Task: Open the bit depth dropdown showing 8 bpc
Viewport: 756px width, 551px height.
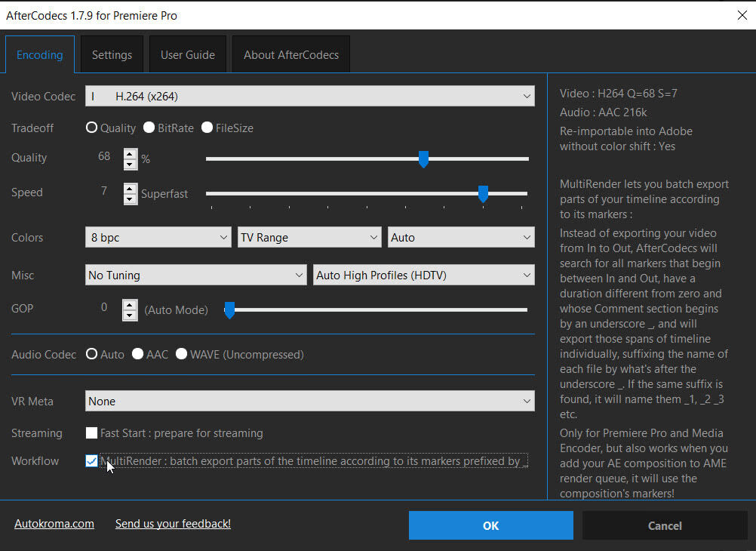Action: point(158,237)
